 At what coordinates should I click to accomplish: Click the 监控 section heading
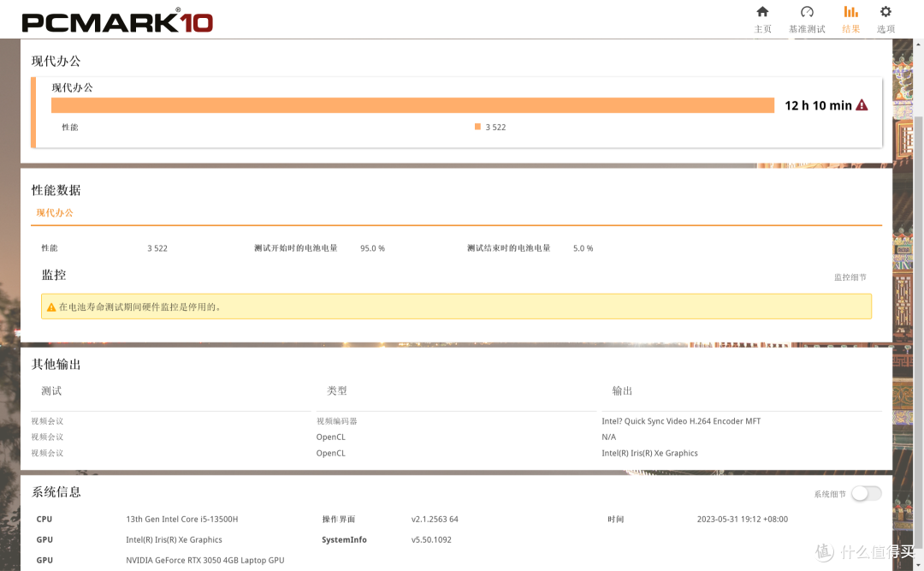54,275
